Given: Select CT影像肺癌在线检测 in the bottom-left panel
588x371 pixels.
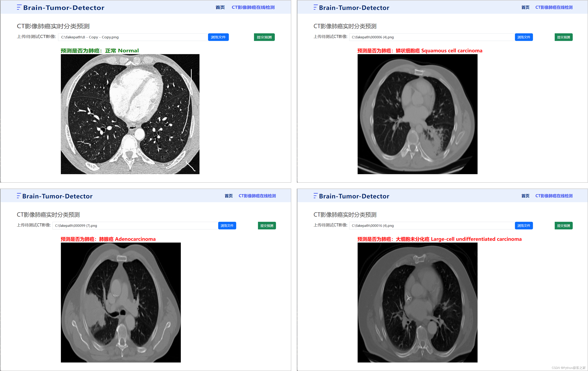Looking at the screenshot, I should click(257, 196).
